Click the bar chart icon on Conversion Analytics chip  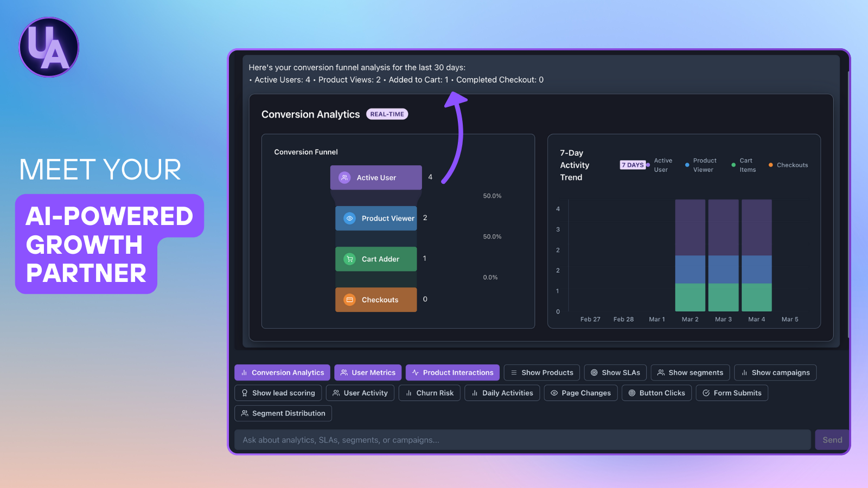point(244,373)
